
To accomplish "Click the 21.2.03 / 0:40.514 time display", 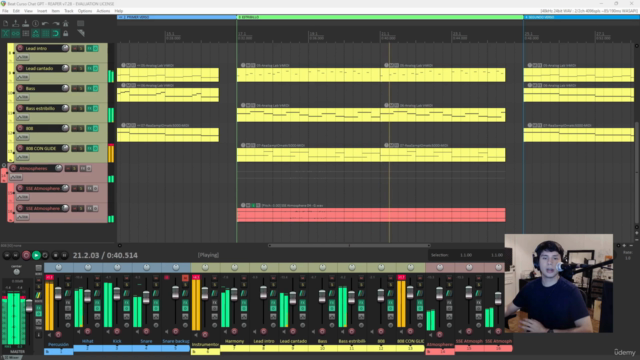I will [x=105, y=255].
